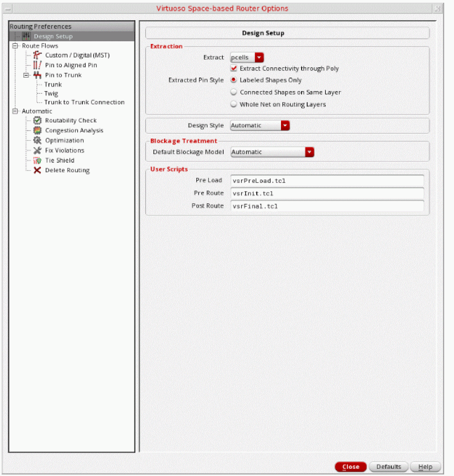
Task: Click the Route Flows label
Action: point(40,46)
